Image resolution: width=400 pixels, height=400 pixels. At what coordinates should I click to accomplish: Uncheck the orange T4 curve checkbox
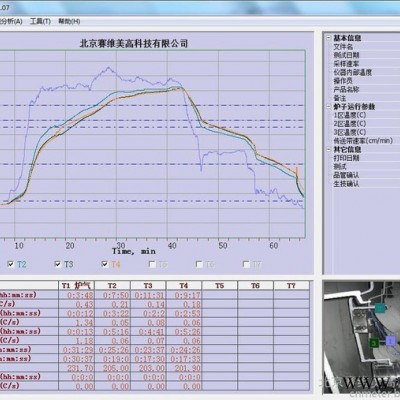(105, 264)
